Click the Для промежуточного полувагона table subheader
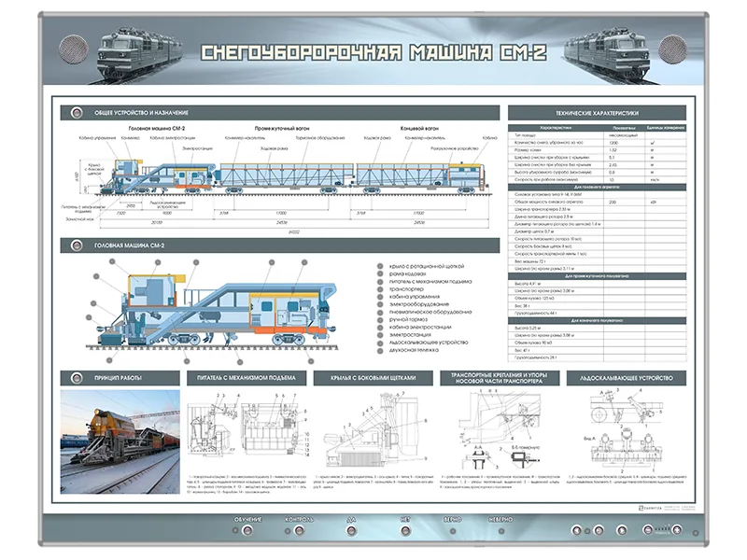The width and height of the screenshot is (747, 560). coord(597,275)
